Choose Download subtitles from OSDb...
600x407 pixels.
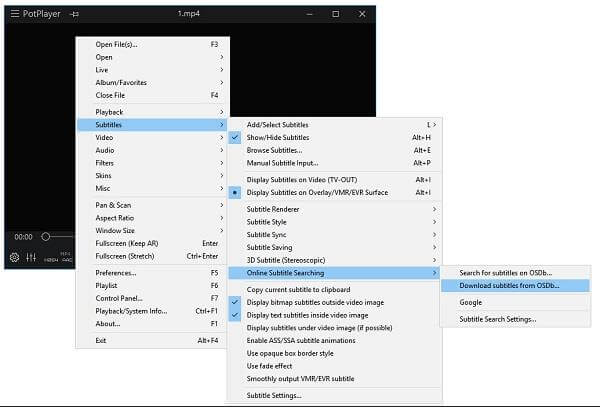click(x=515, y=286)
